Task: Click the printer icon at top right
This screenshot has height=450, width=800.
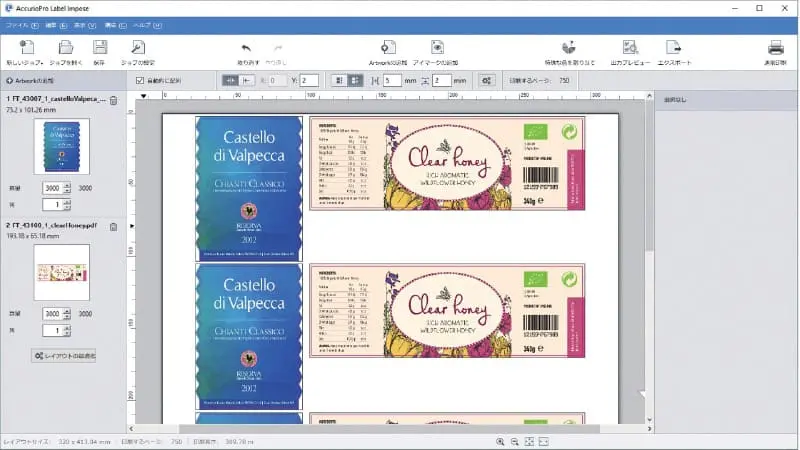Action: pyautogui.click(x=775, y=47)
